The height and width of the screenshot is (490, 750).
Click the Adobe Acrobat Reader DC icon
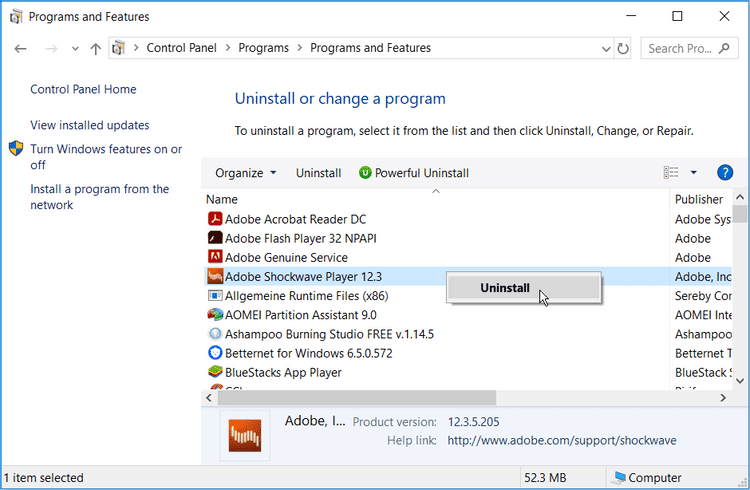215,219
